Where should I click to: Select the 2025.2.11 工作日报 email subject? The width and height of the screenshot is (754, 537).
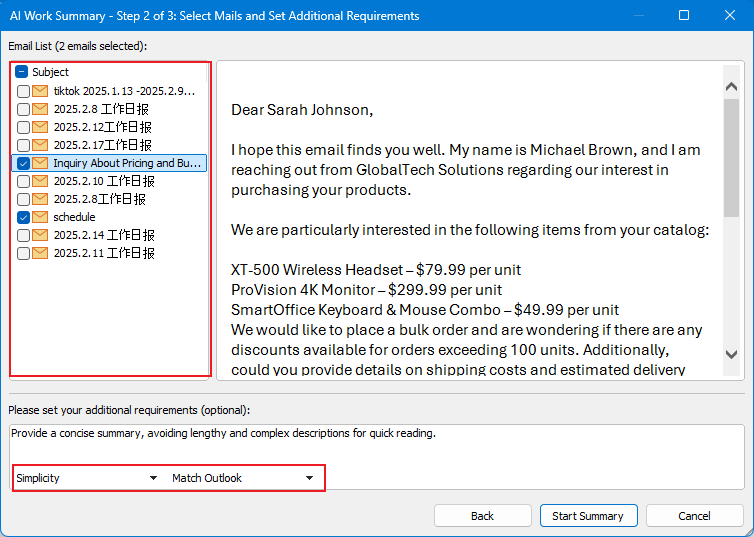pos(104,253)
